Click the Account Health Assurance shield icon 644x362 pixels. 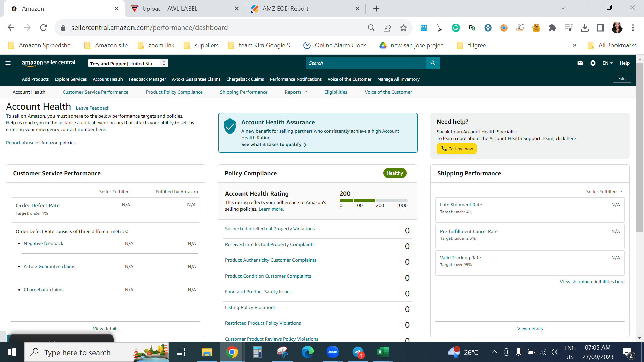230,126
